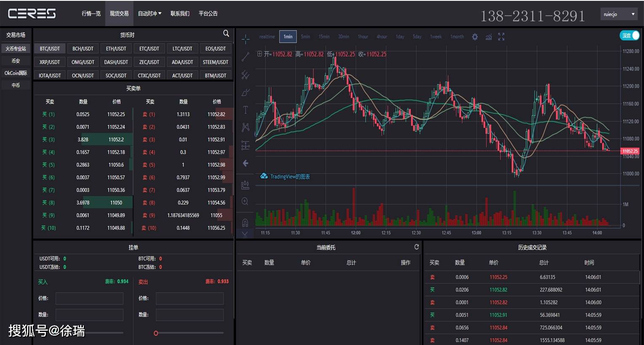Select the crosshair cursor tool
This screenshot has height=345, width=644.
pyautogui.click(x=246, y=39)
